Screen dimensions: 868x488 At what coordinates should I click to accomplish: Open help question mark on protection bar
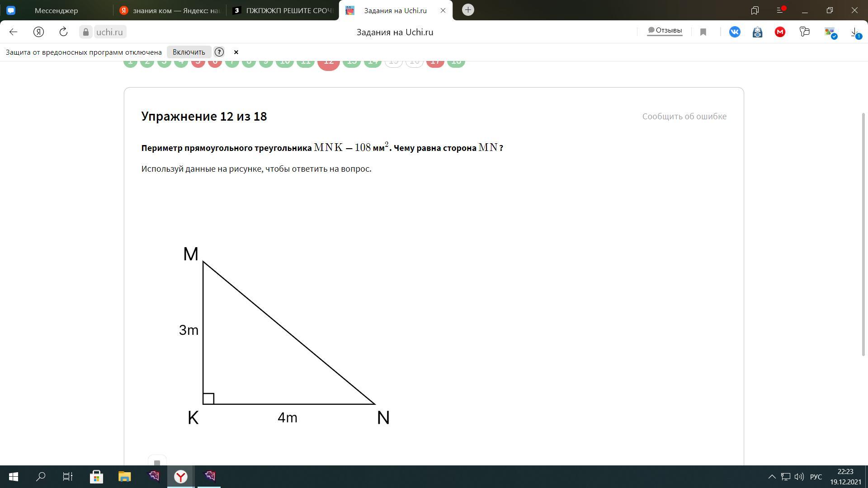tap(219, 52)
